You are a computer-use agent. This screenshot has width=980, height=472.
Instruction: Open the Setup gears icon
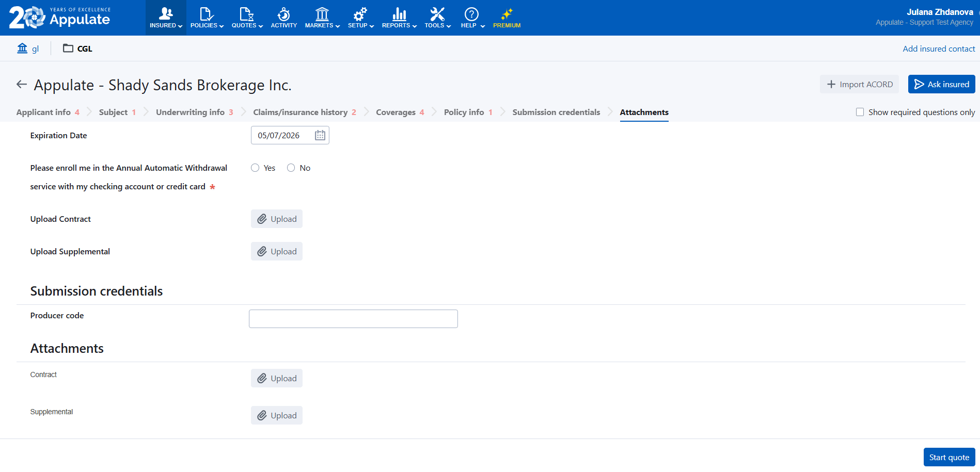point(360,14)
